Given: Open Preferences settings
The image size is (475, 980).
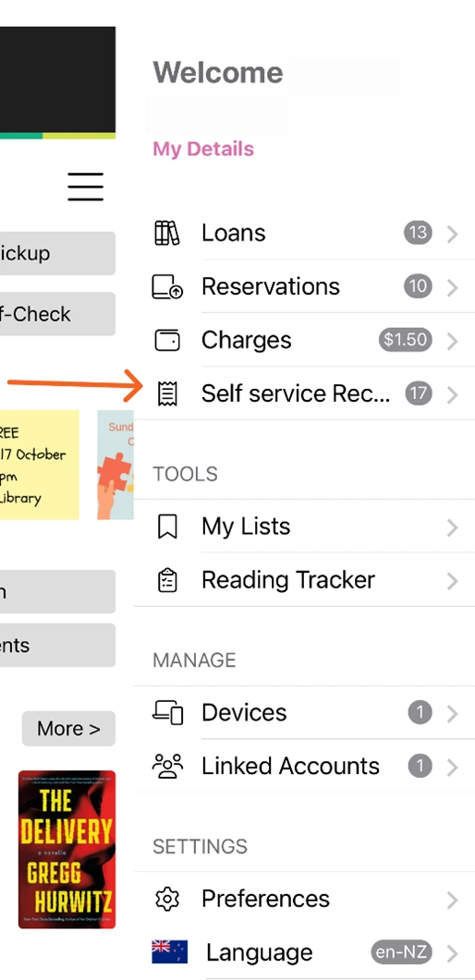Looking at the screenshot, I should [x=304, y=899].
